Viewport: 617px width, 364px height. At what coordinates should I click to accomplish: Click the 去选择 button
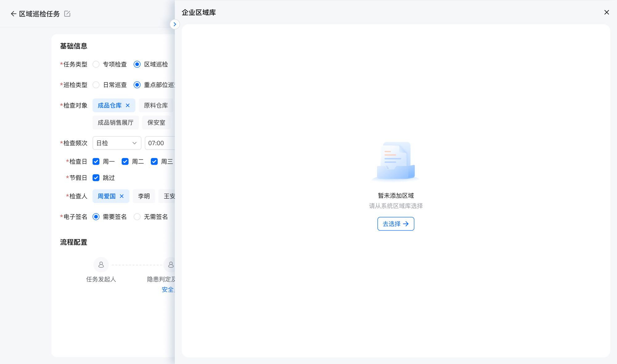pyautogui.click(x=395, y=224)
